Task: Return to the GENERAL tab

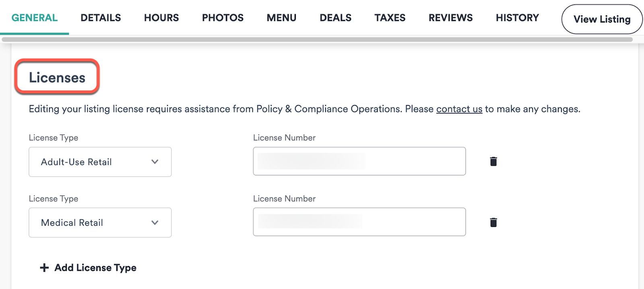Action: tap(34, 17)
